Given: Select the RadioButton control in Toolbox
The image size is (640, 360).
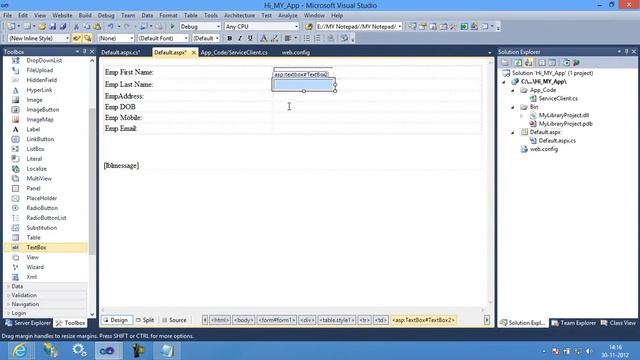Looking at the screenshot, I should [45, 208].
